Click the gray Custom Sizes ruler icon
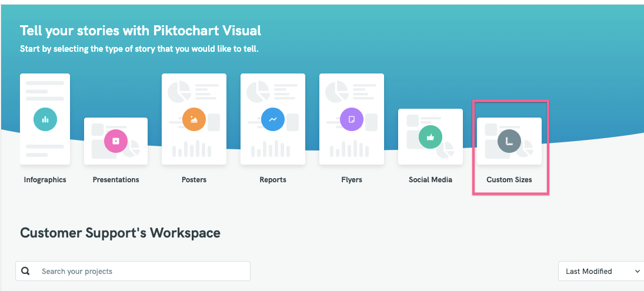644x291 pixels. coord(509,141)
